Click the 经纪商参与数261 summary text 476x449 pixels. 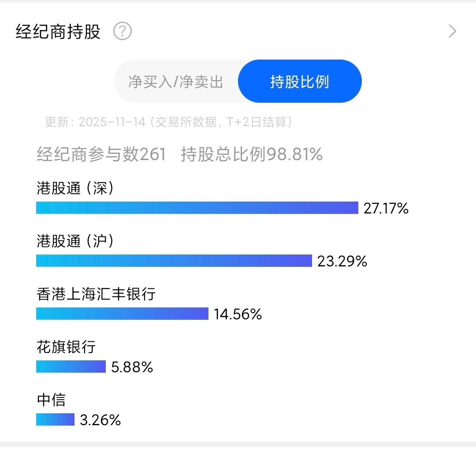pos(101,154)
